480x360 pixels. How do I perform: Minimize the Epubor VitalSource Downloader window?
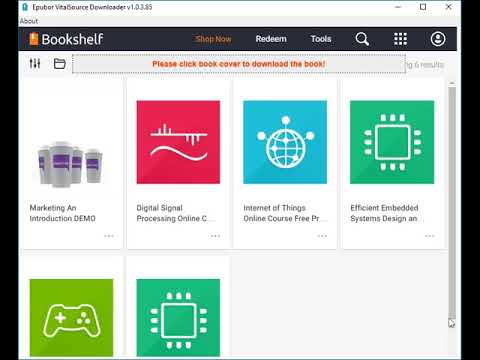pos(398,7)
